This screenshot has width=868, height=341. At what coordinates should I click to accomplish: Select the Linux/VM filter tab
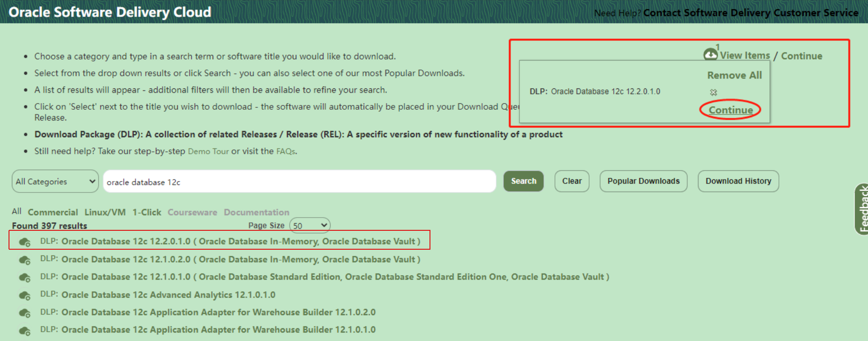pos(105,212)
